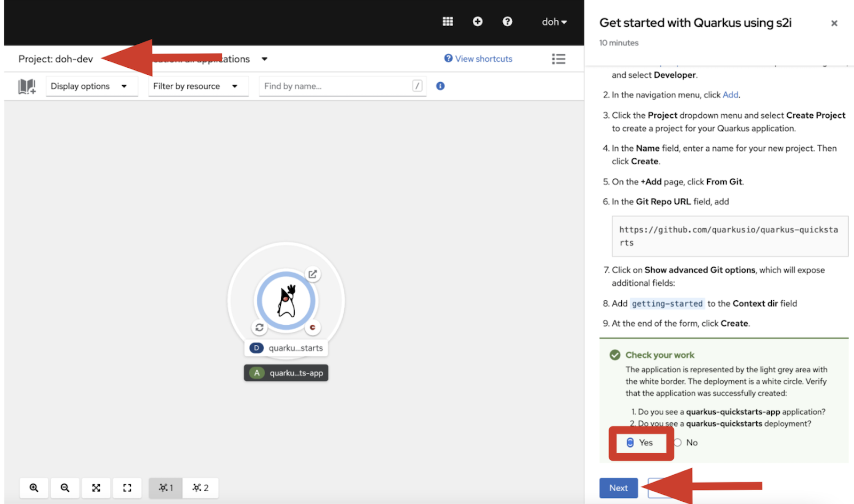Image resolution: width=854 pixels, height=504 pixels.
Task: Switch to list view icon
Action: pyautogui.click(x=558, y=59)
